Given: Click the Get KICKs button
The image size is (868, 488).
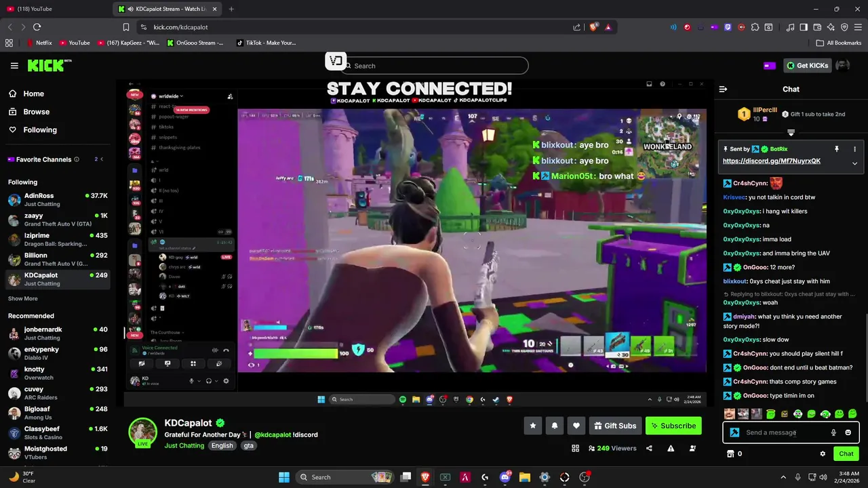Looking at the screenshot, I should point(807,65).
